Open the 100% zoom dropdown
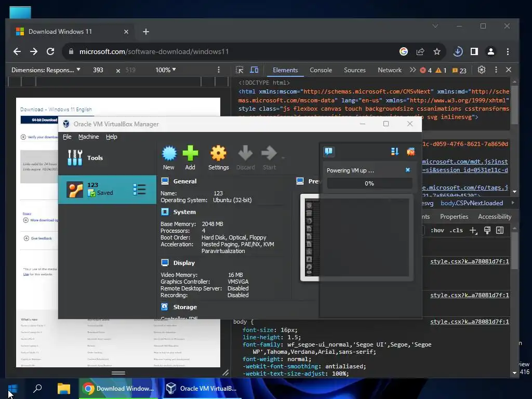Viewport: 532px width, 399px height. click(x=166, y=70)
